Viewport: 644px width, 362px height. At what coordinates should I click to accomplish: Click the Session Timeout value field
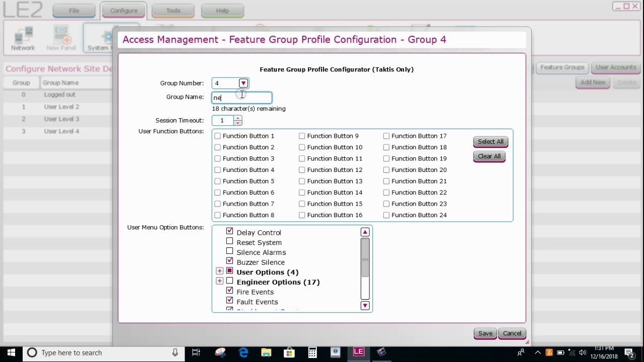223,121
